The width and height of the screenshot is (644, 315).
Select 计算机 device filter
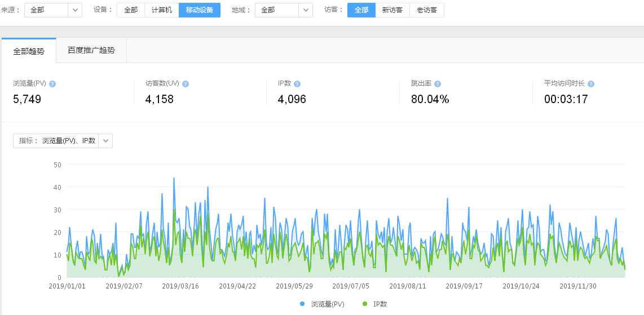pos(162,10)
